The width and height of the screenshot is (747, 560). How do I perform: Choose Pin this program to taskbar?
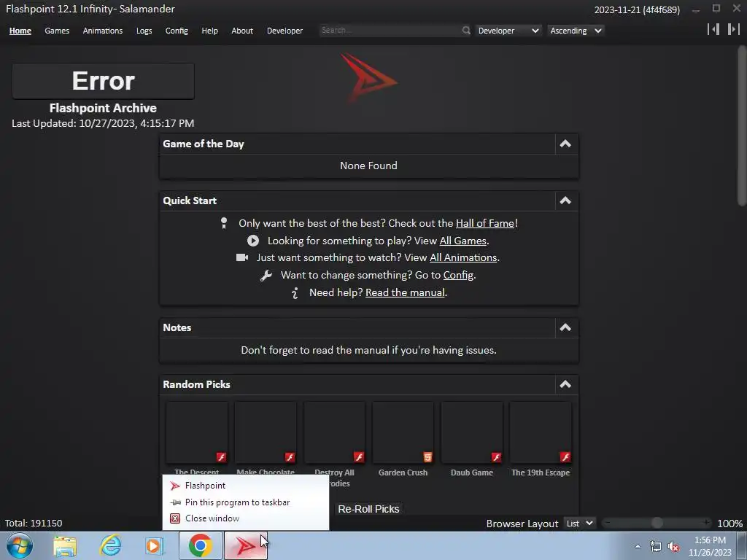coord(245,502)
